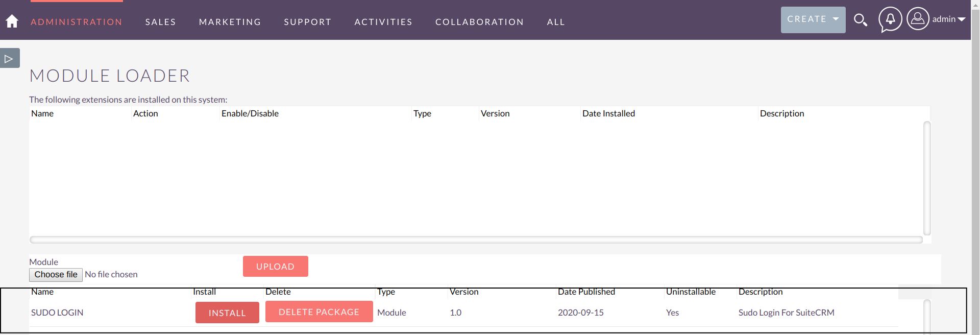
Task: Click the Version value 1.0
Action: click(456, 313)
